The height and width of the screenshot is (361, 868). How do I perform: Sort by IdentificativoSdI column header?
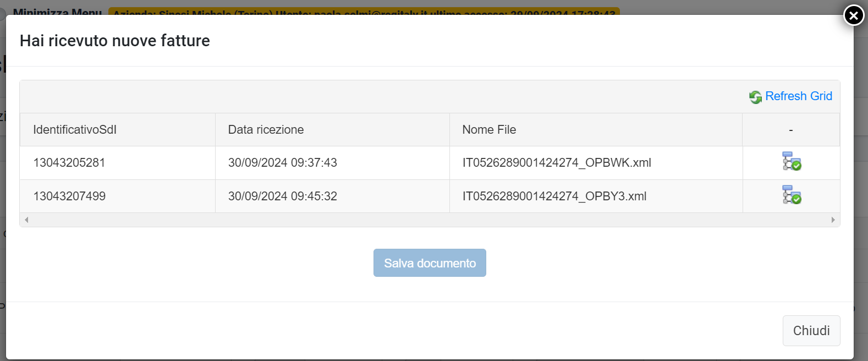click(x=75, y=130)
